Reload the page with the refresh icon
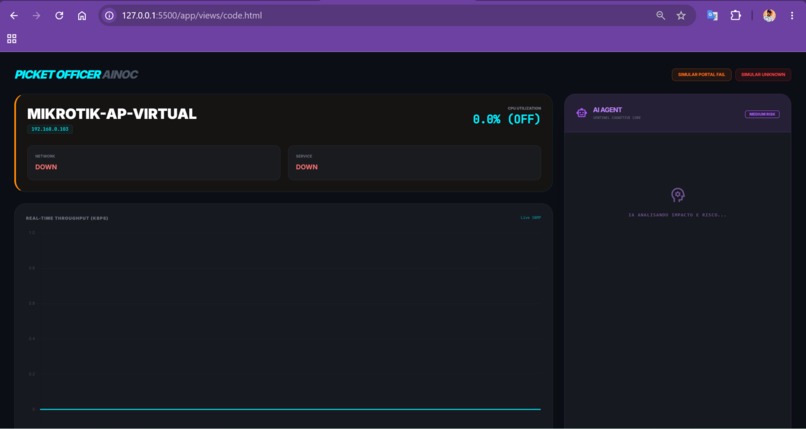 (59, 15)
